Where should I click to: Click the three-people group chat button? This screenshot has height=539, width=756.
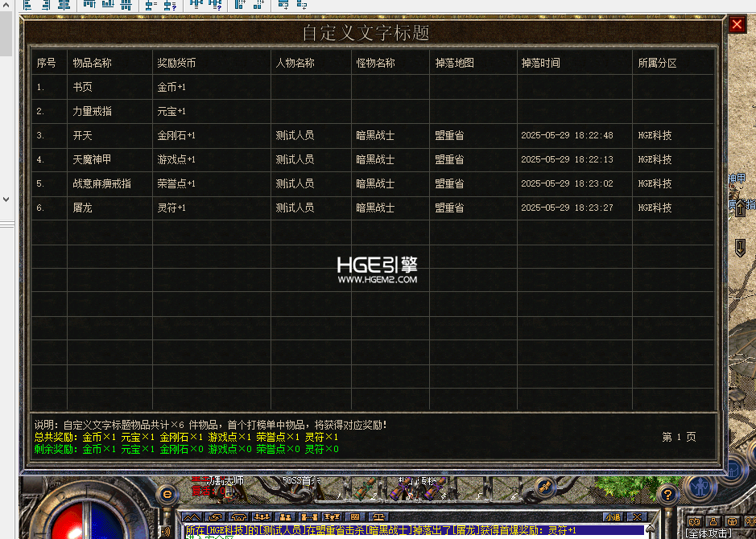(262, 517)
